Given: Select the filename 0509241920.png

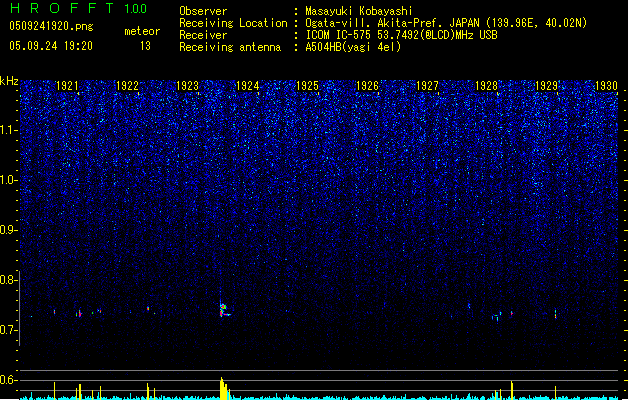Looking at the screenshot, I should [51, 26].
